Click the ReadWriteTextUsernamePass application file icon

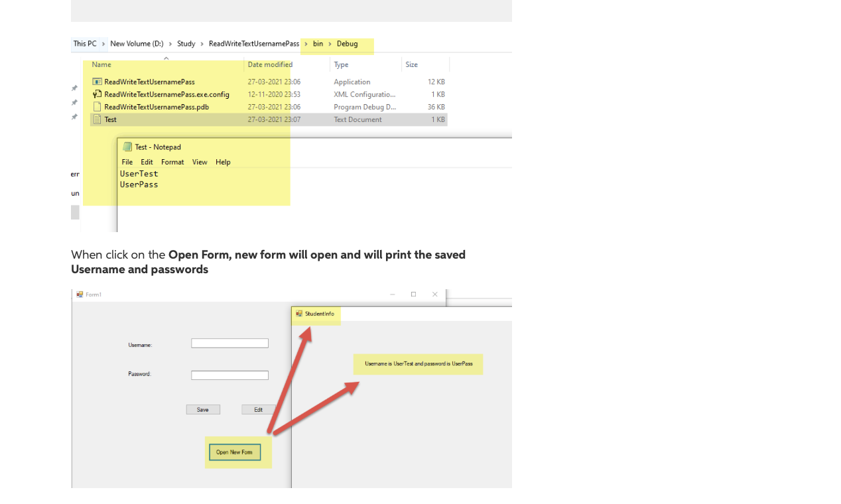click(97, 82)
